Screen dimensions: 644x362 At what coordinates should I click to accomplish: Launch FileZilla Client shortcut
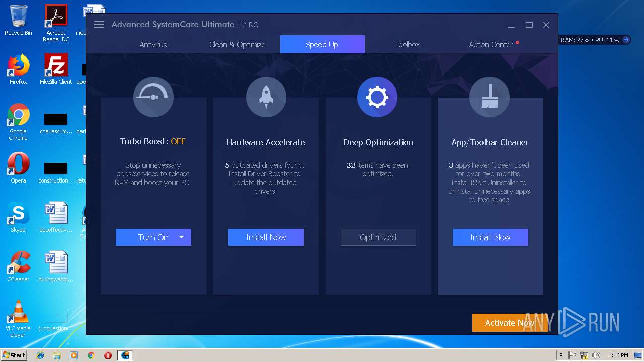pos(56,69)
